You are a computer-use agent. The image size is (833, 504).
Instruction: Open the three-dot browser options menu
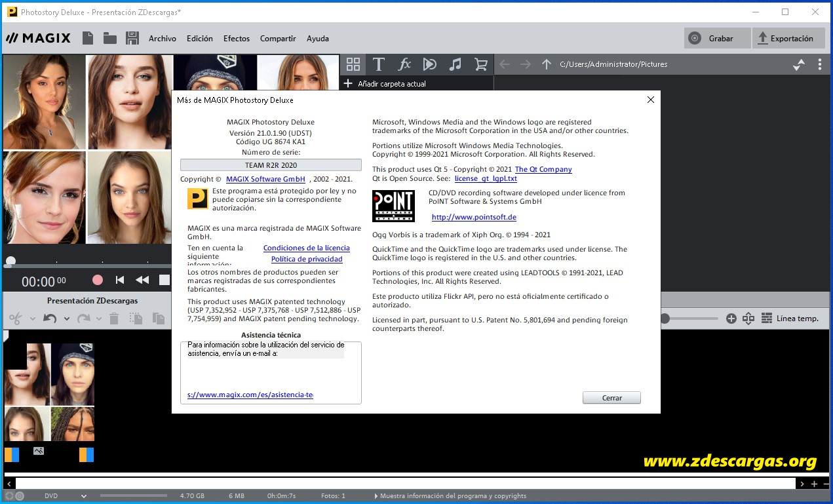click(820, 64)
